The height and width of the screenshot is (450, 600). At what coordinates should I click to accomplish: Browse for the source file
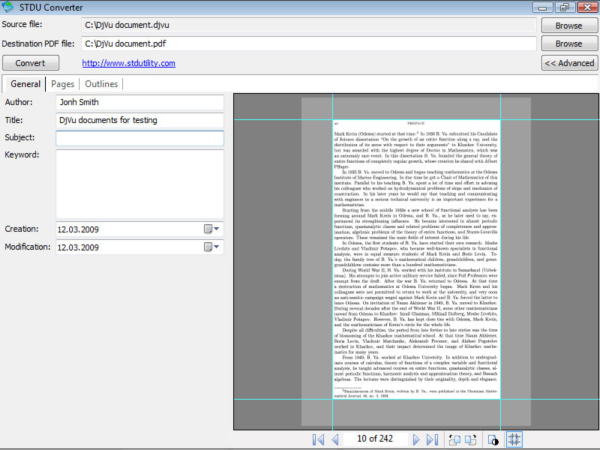coord(569,26)
